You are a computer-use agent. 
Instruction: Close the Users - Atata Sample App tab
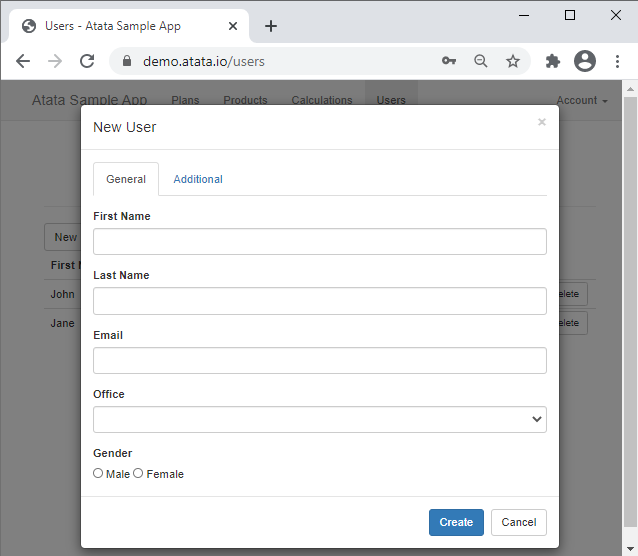click(x=233, y=26)
